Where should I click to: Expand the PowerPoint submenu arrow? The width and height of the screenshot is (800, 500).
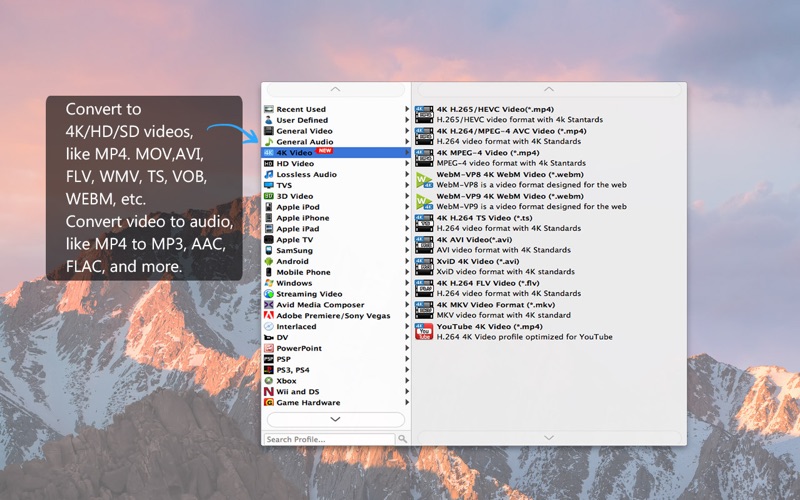click(407, 348)
